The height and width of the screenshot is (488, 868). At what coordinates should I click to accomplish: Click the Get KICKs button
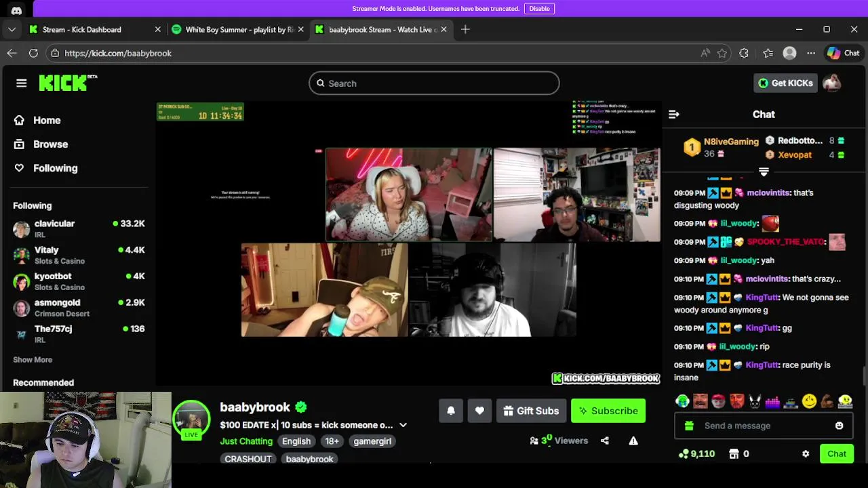785,83
